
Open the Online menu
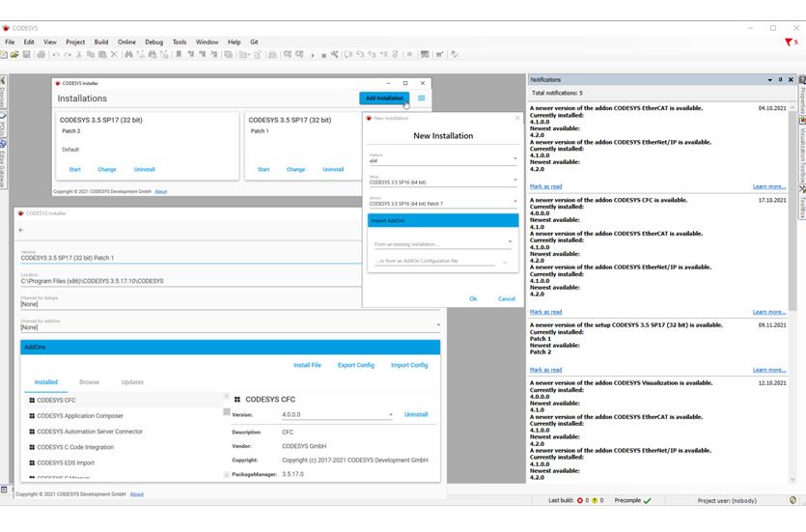pyautogui.click(x=126, y=42)
